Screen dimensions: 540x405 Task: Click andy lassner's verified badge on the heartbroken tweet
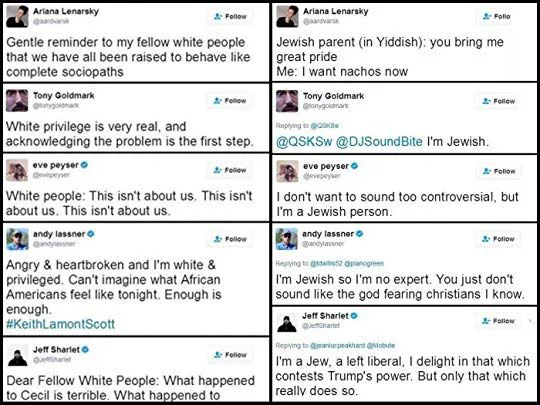pyautogui.click(x=91, y=234)
